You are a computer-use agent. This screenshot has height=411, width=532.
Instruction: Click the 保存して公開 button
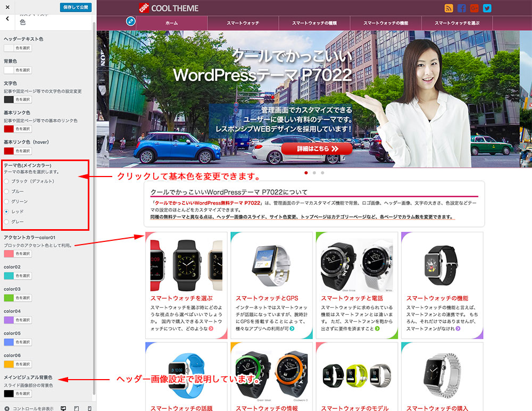[x=76, y=7]
